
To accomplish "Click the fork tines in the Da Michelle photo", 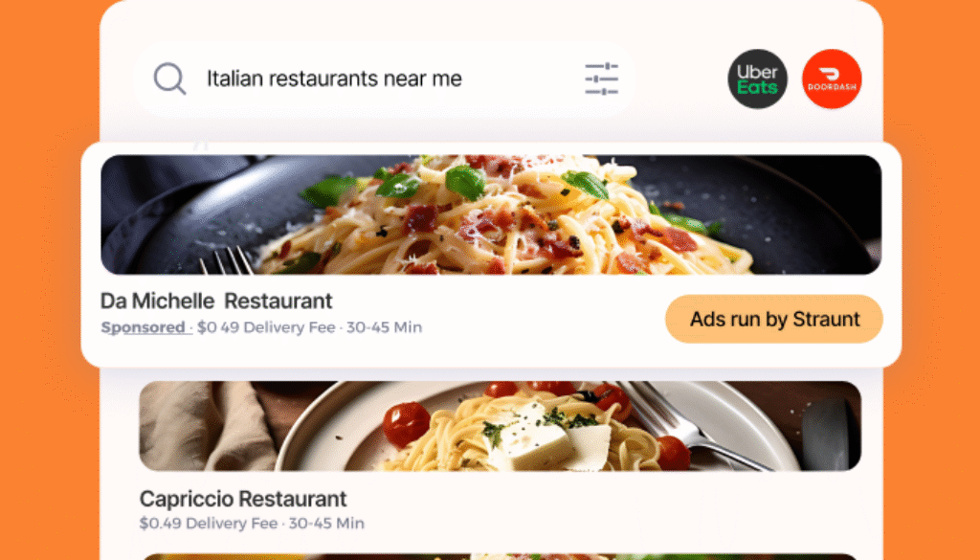I will coord(227,260).
